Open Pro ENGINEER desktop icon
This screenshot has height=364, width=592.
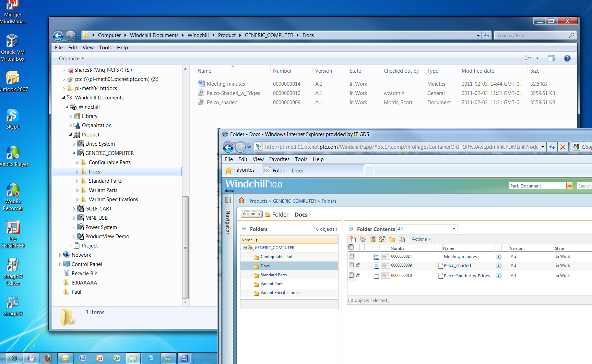click(x=13, y=234)
